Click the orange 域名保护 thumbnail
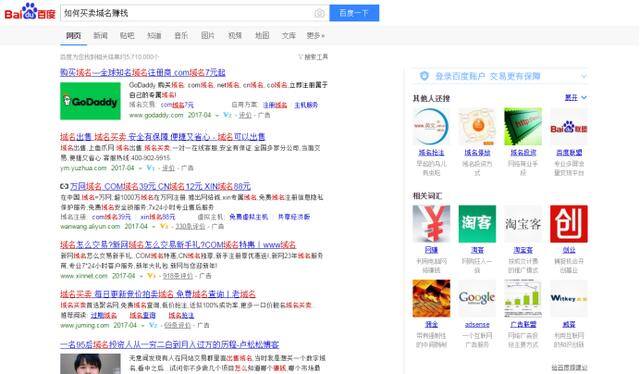This screenshot has height=374, width=640. pos(477,127)
